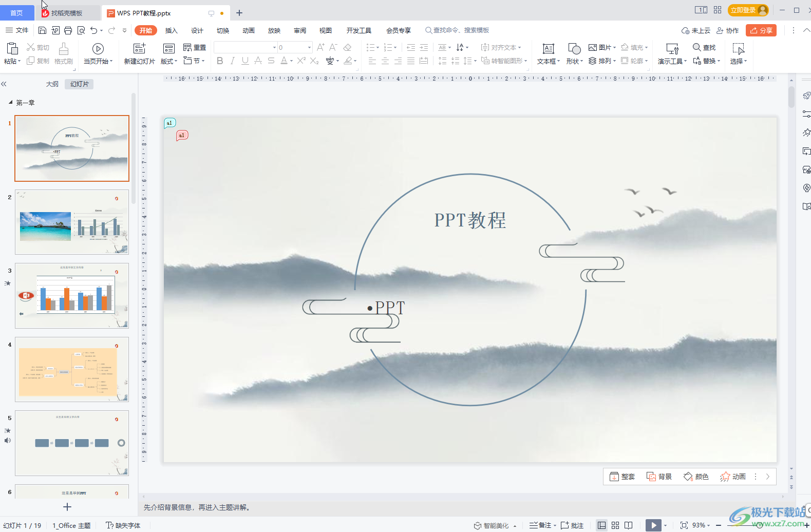The image size is (811, 532).
Task: Click the Increase Font Size (A+) icon
Action: click(320, 47)
